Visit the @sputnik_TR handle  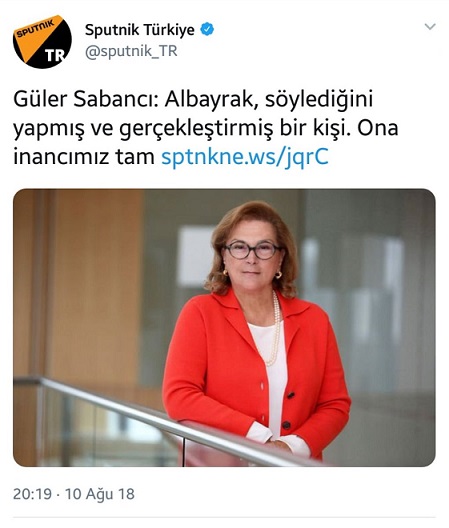(131, 52)
